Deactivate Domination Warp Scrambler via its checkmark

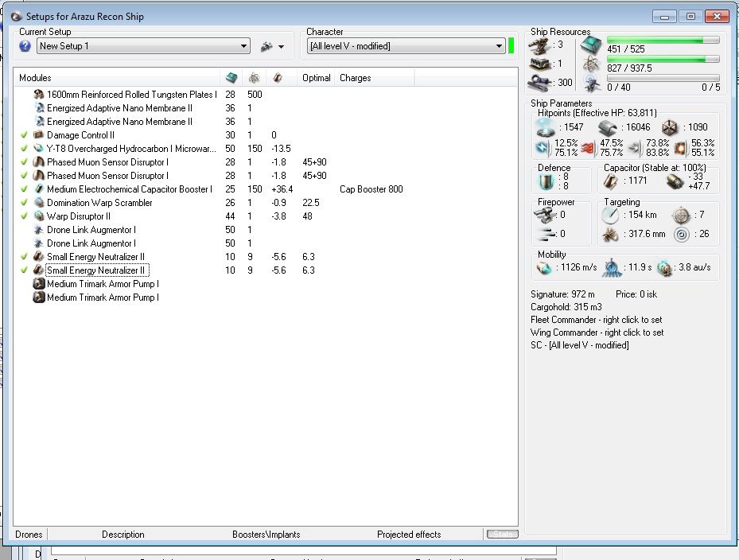point(25,203)
